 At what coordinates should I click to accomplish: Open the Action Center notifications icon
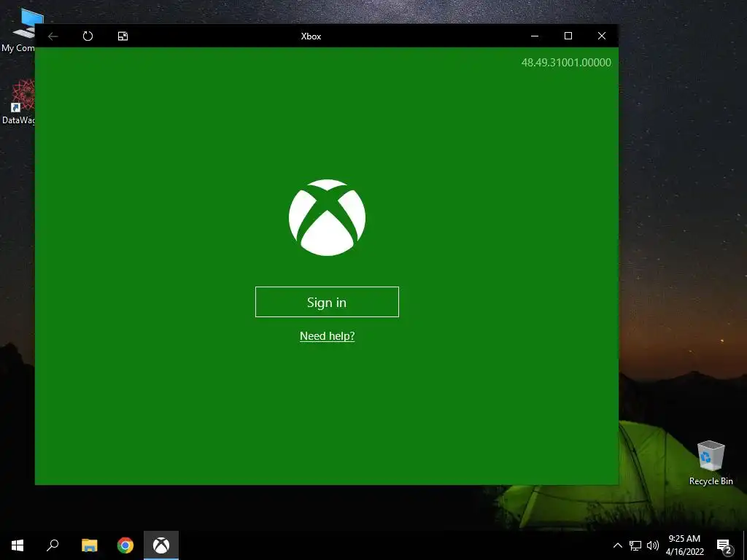tap(724, 545)
